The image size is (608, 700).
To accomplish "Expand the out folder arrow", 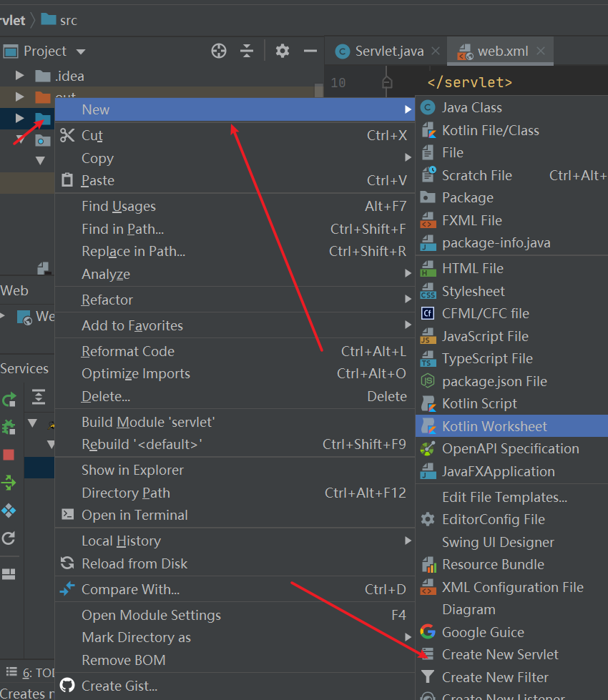I will click(19, 97).
